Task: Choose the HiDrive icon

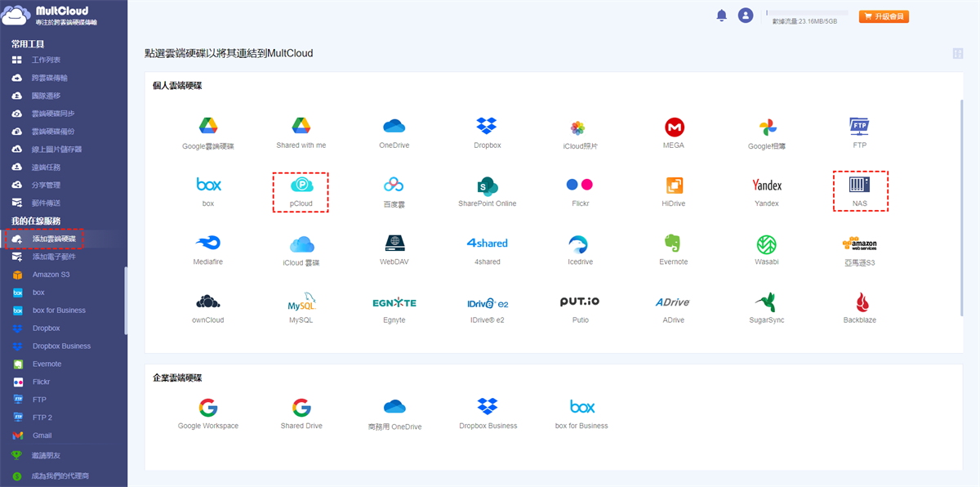Action: pos(674,185)
